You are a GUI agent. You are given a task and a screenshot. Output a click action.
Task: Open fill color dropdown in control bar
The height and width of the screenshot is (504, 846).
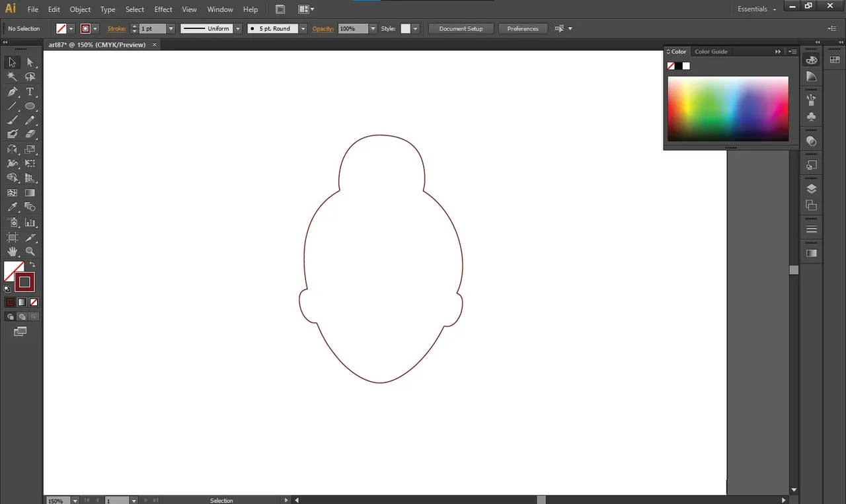[71, 28]
